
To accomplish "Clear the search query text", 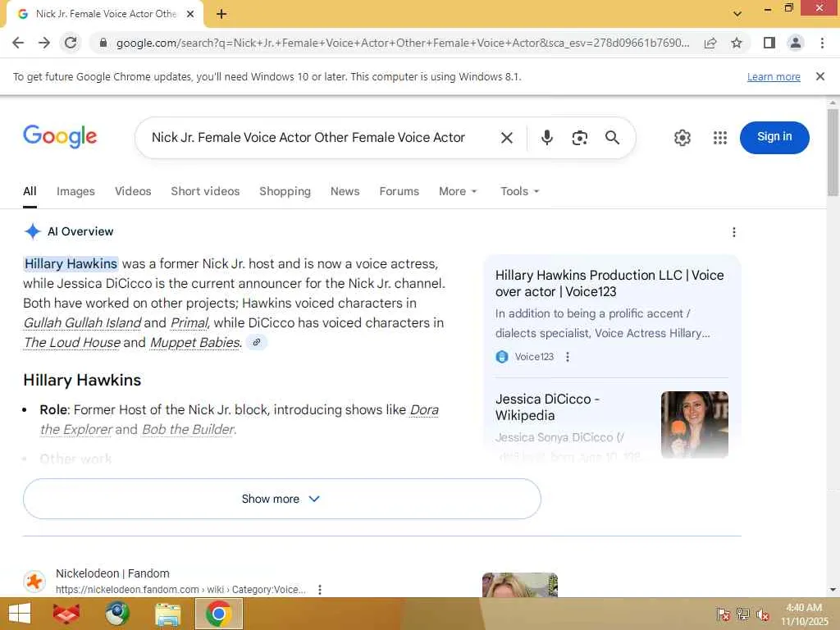I will point(507,138).
